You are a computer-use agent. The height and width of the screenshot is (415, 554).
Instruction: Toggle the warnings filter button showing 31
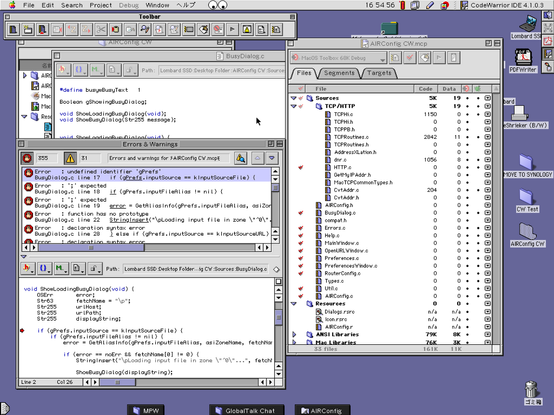pos(70,158)
